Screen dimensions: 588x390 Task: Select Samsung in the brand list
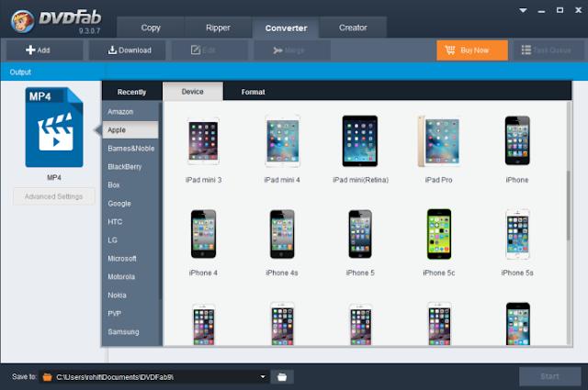[x=130, y=332]
